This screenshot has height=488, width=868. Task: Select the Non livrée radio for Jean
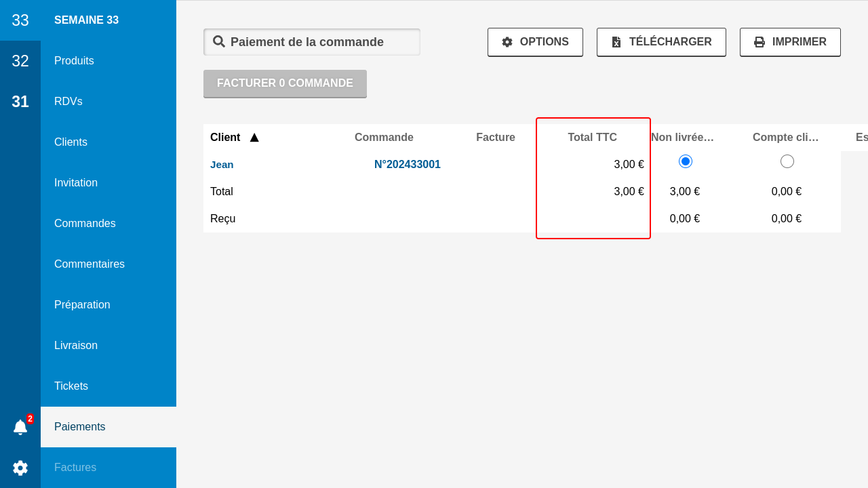(685, 161)
